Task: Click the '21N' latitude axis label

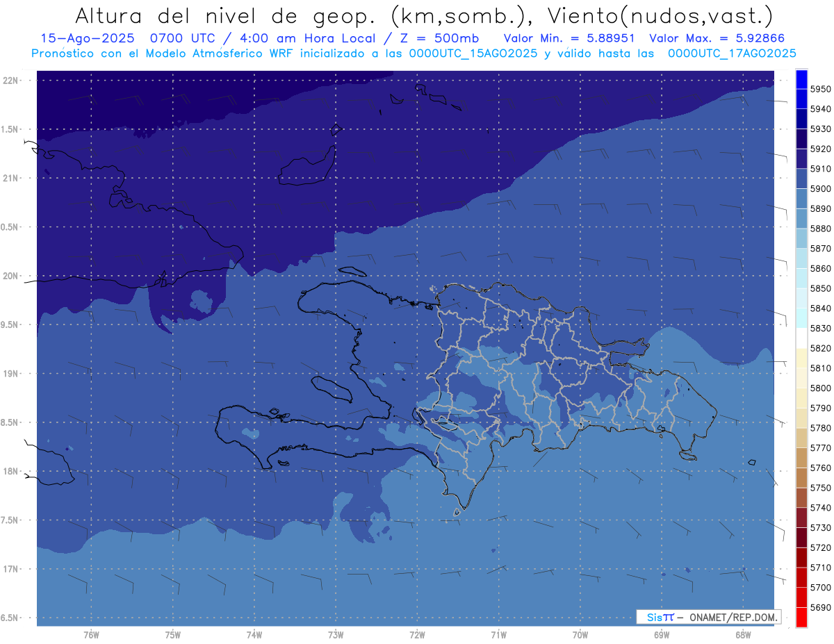Action: coord(10,178)
